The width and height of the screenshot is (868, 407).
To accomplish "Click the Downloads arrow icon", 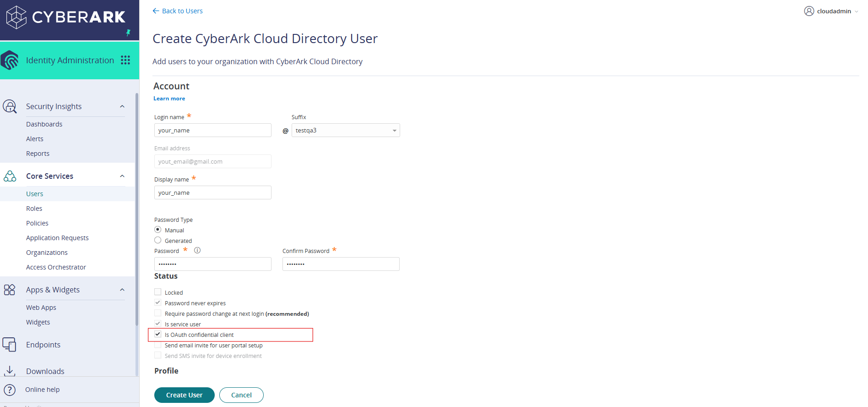I will tap(10, 371).
